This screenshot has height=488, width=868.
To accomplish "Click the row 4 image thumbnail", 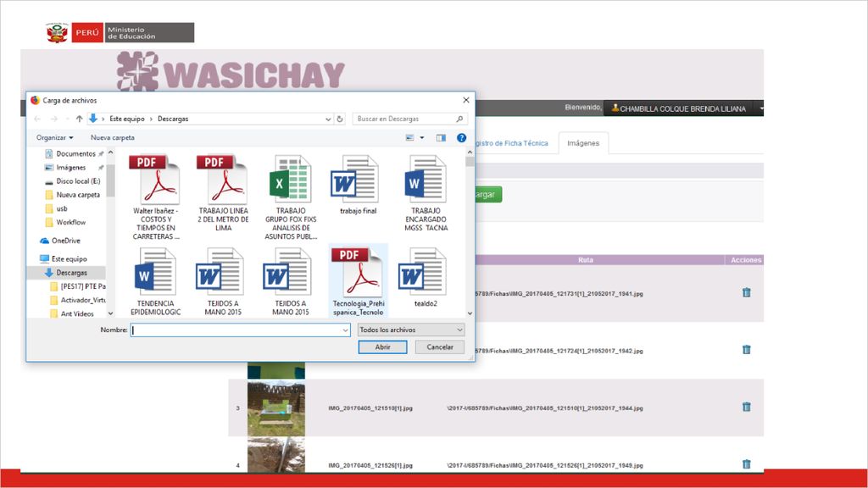I will (x=276, y=455).
